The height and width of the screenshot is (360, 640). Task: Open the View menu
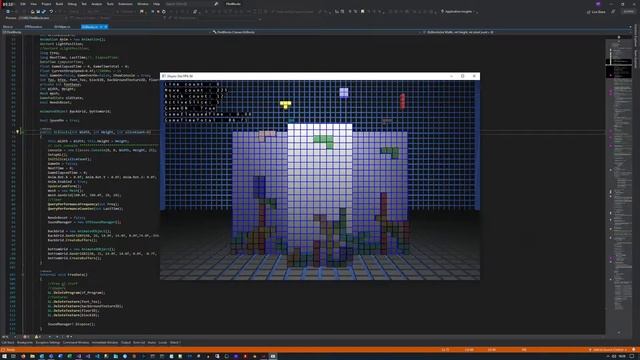(33, 4)
